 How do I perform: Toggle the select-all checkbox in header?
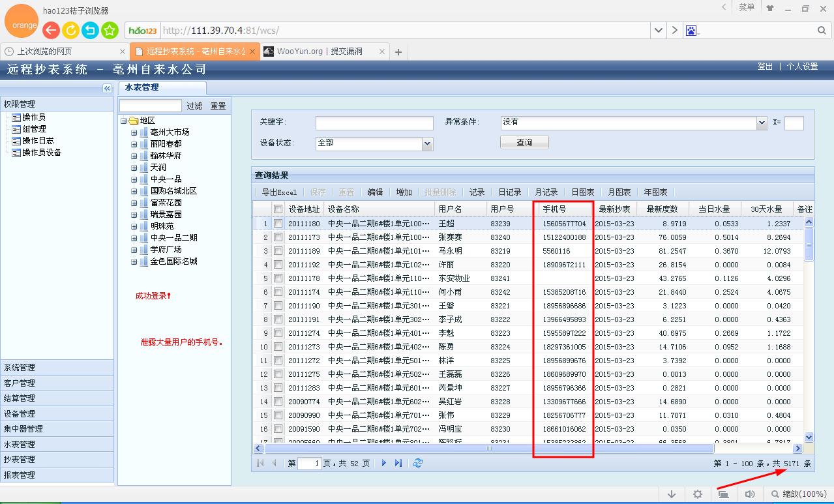tap(278, 209)
